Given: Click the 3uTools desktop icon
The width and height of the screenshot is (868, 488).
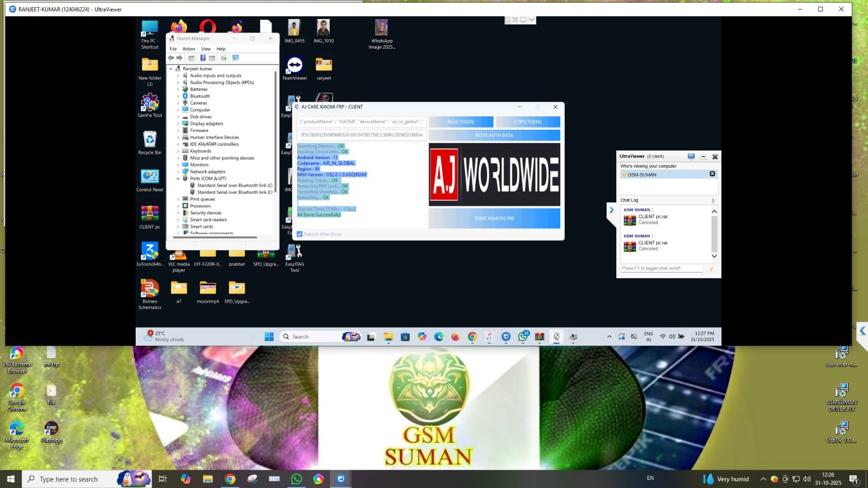Looking at the screenshot, I should point(150,251).
